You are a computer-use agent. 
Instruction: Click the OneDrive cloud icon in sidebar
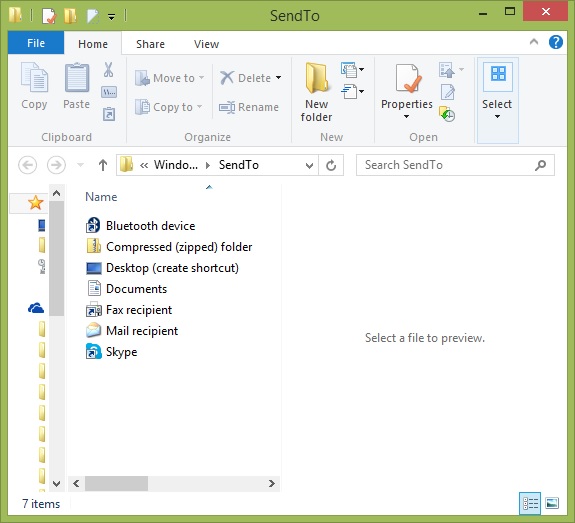click(36, 308)
